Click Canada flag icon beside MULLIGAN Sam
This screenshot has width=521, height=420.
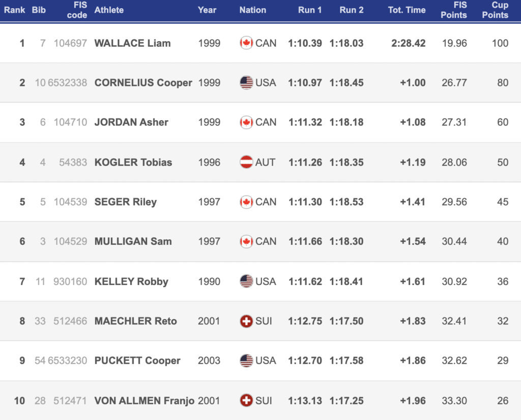pos(246,242)
